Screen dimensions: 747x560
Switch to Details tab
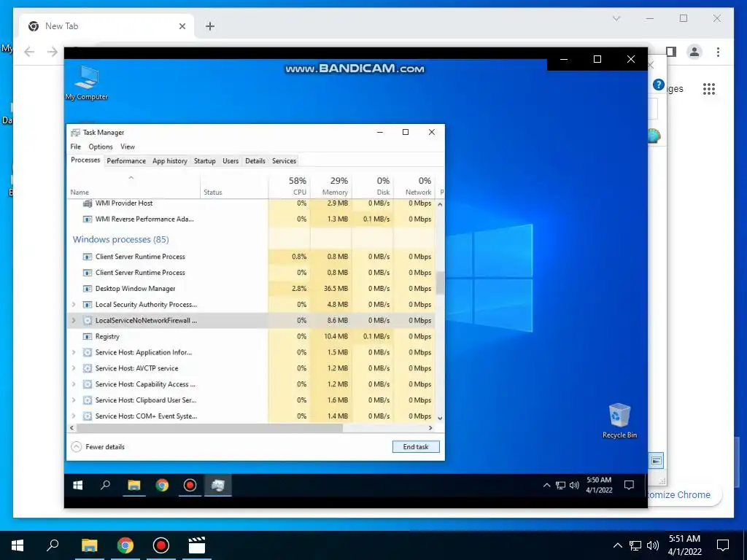pos(255,161)
